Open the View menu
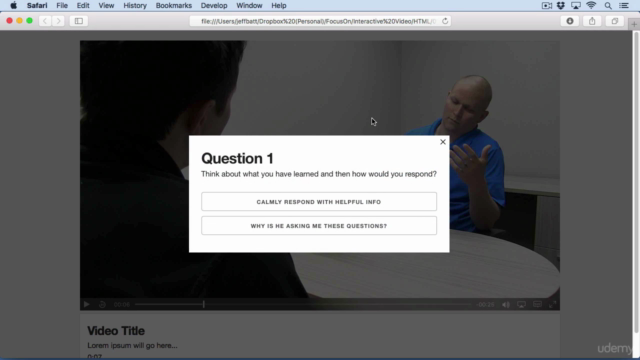The height and width of the screenshot is (360, 640). click(106, 6)
